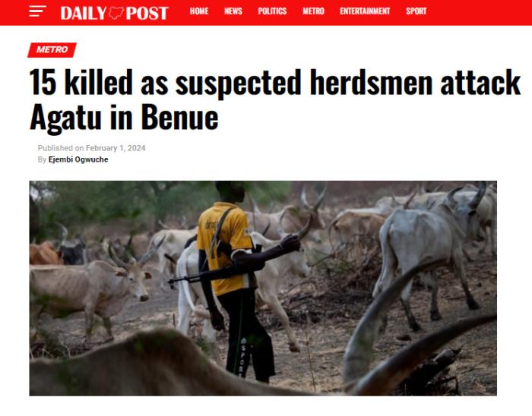The height and width of the screenshot is (416, 532).
Task: Click the article headline about Agatu
Action: (275, 99)
